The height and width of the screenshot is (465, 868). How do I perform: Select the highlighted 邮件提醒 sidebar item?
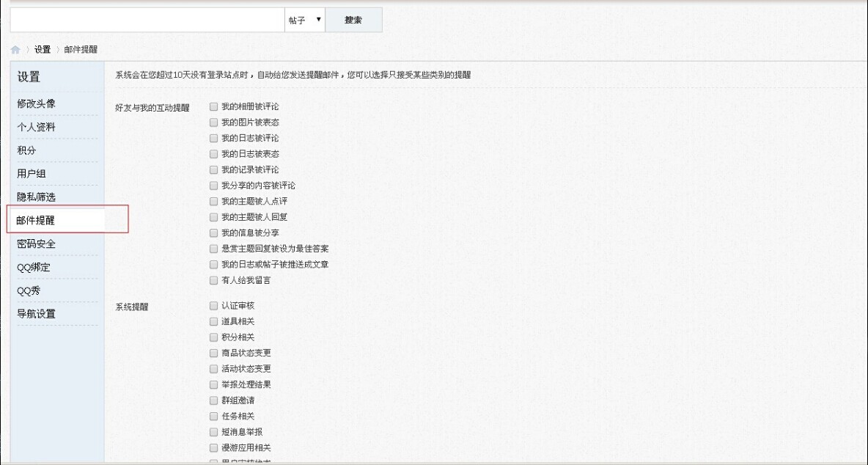[x=37, y=220]
